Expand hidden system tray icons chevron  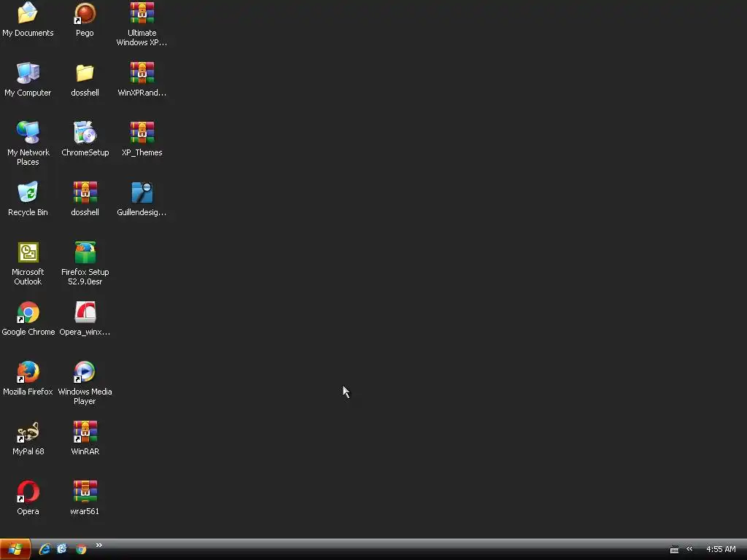[x=689, y=549]
